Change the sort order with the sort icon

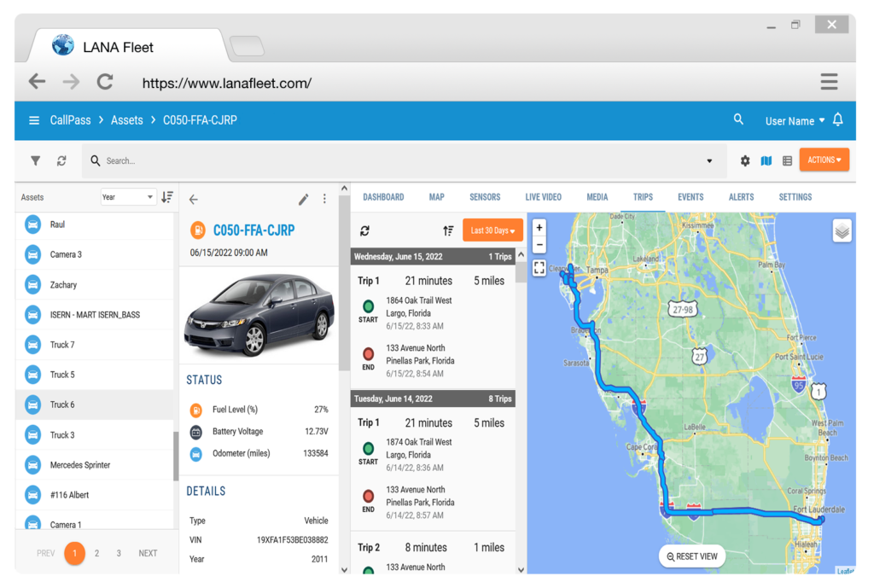(448, 230)
